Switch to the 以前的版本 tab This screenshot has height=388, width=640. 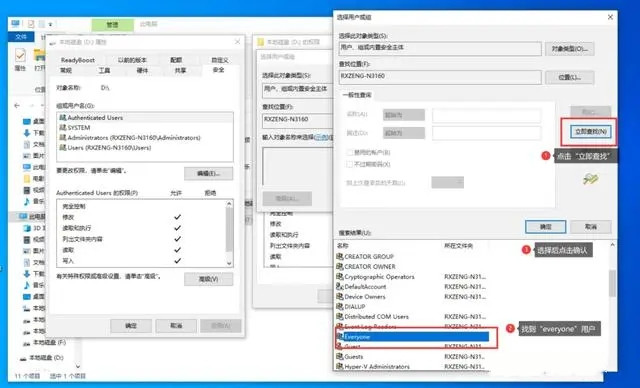pos(132,60)
